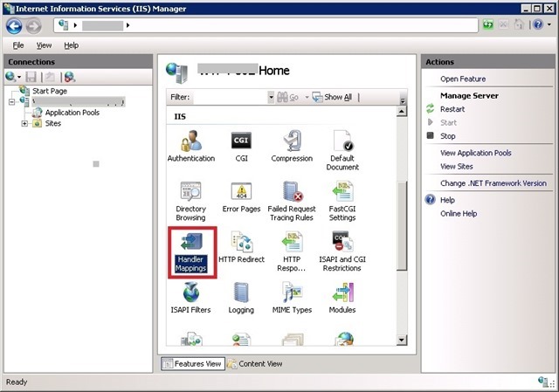Click the forward navigation arrow

[x=33, y=26]
